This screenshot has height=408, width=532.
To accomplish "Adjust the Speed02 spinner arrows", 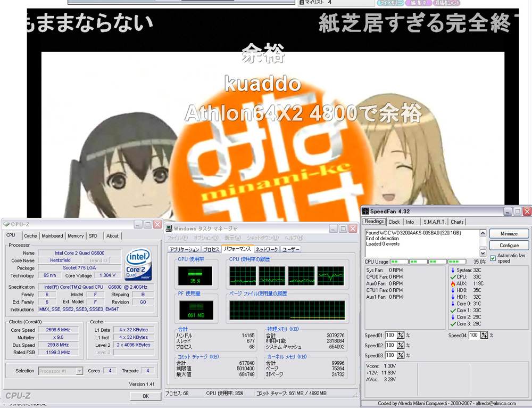I will 401,346.
